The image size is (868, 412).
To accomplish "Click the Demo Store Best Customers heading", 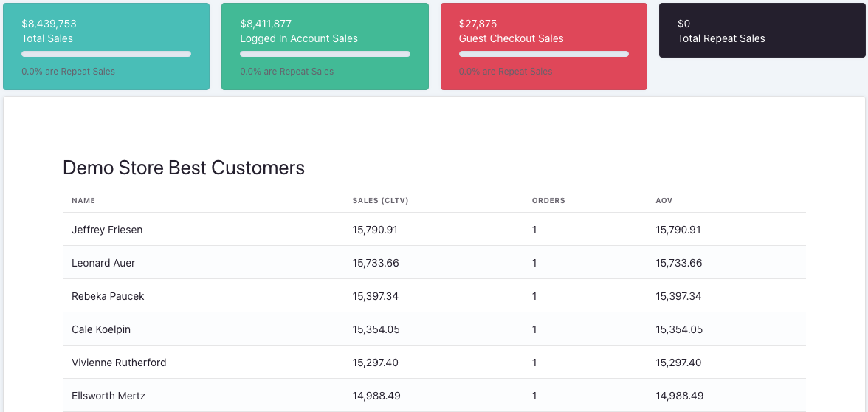I will coord(184,168).
